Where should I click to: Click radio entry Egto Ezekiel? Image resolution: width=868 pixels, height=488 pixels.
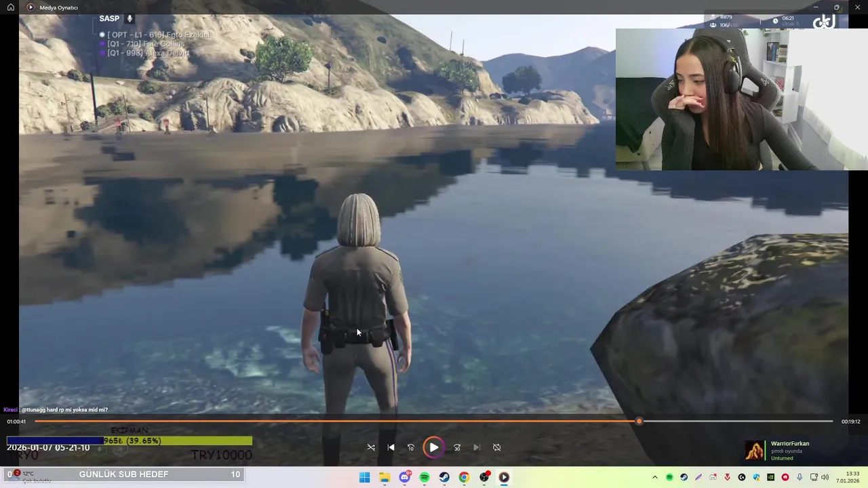[x=155, y=35]
